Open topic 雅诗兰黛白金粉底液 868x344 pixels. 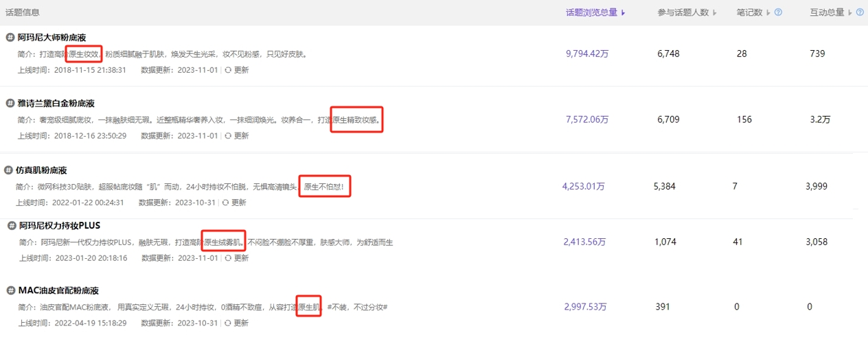pyautogui.click(x=56, y=103)
